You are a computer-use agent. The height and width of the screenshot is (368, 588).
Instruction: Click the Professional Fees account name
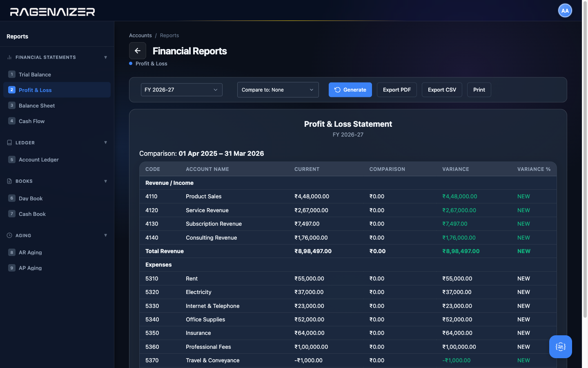click(x=208, y=347)
